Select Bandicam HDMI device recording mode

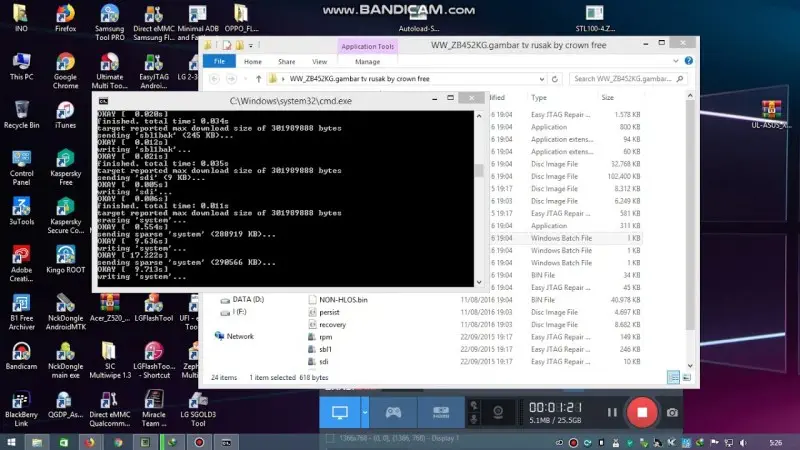pos(441,412)
